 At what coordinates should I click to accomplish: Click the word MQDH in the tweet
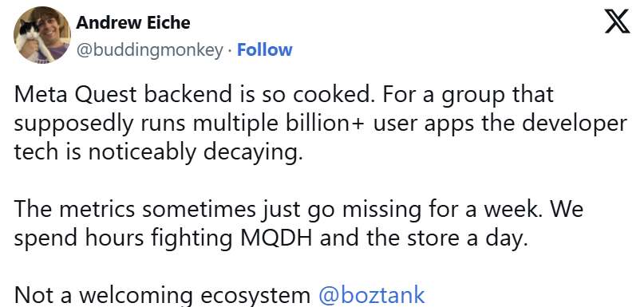pyautogui.click(x=277, y=238)
